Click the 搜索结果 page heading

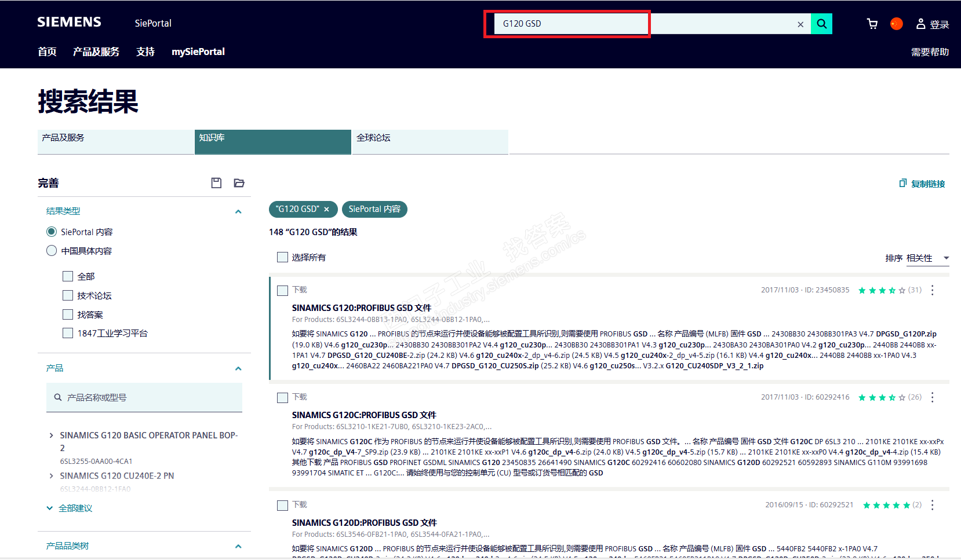click(88, 101)
